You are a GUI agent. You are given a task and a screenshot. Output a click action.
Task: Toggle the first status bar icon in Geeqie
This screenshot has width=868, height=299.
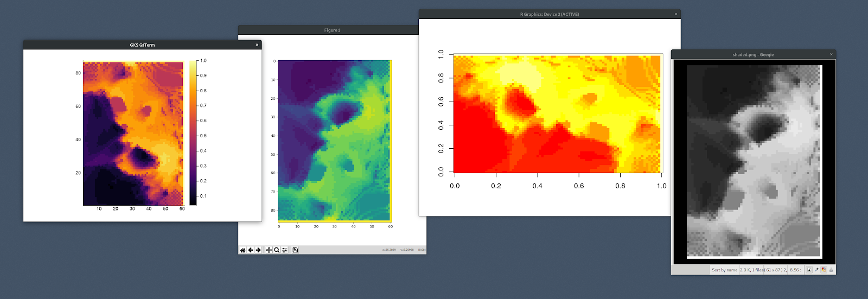[809, 270]
